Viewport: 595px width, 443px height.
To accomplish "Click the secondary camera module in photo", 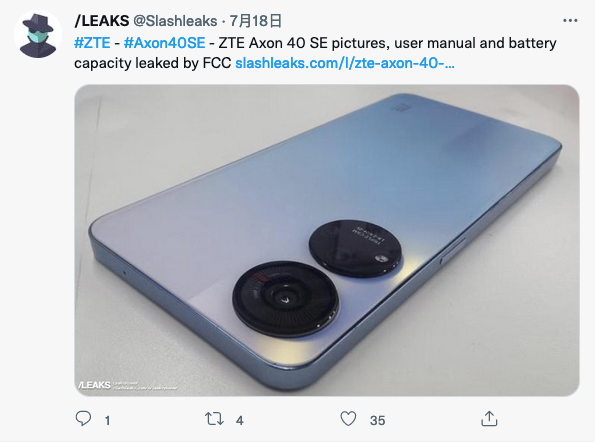I will [355, 248].
